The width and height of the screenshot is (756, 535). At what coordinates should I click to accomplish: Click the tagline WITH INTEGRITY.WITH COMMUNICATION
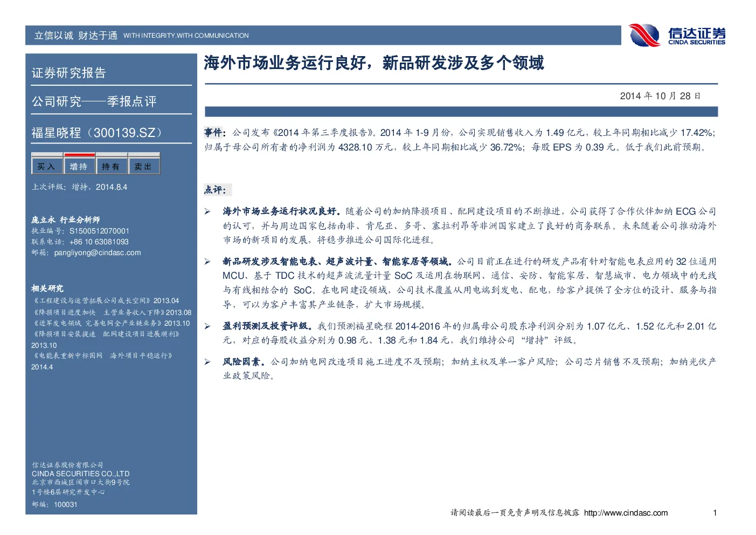click(x=186, y=36)
